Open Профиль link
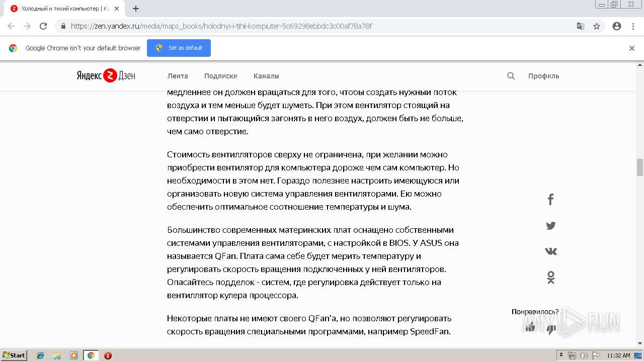The width and height of the screenshot is (644, 362). pos(543,76)
